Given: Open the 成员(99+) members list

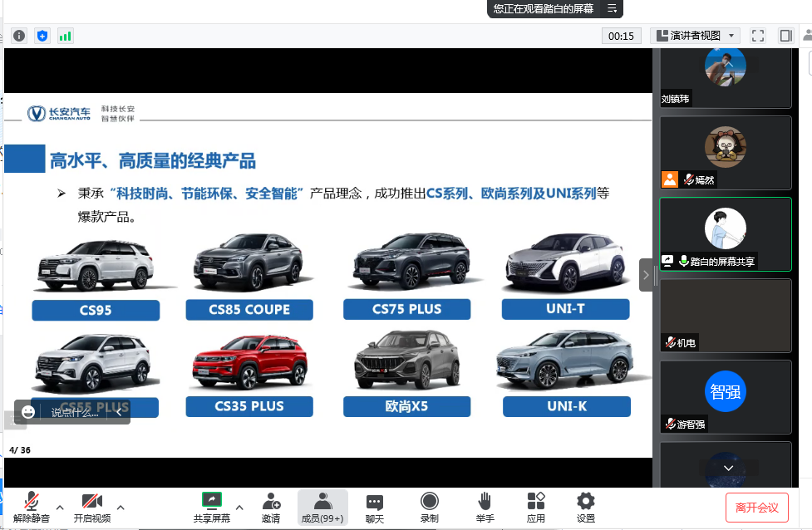Looking at the screenshot, I should (322, 507).
